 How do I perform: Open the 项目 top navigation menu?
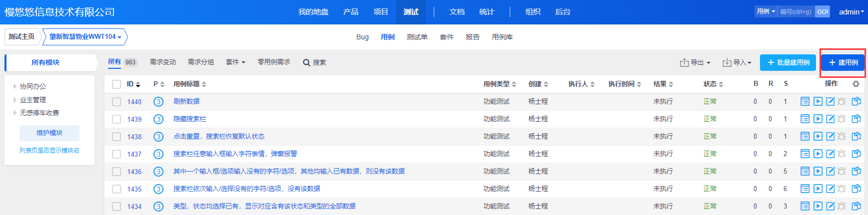coord(380,12)
